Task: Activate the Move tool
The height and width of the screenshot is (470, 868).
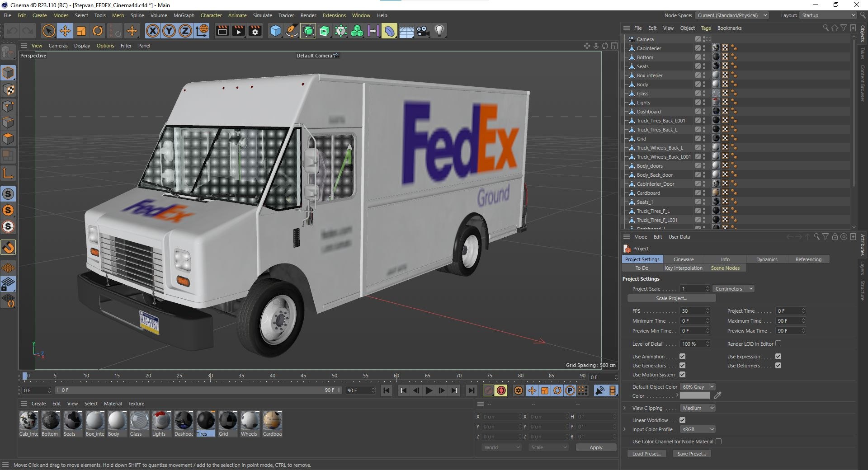Action: (x=65, y=31)
